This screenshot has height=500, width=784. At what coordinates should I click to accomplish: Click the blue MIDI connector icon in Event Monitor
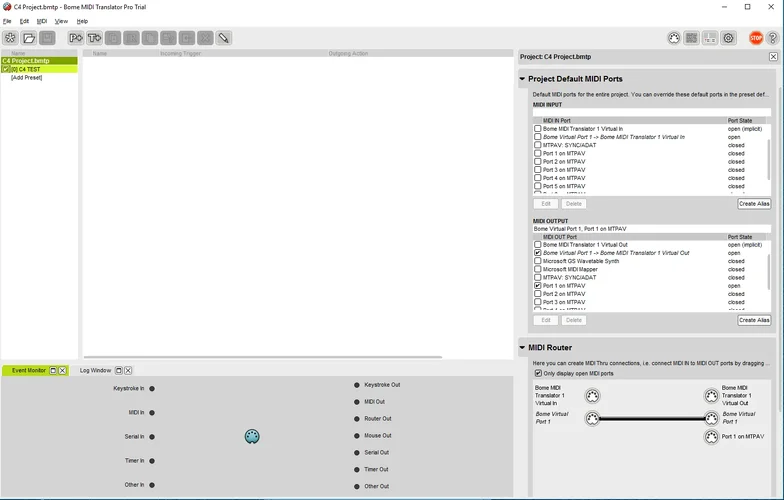pos(252,436)
